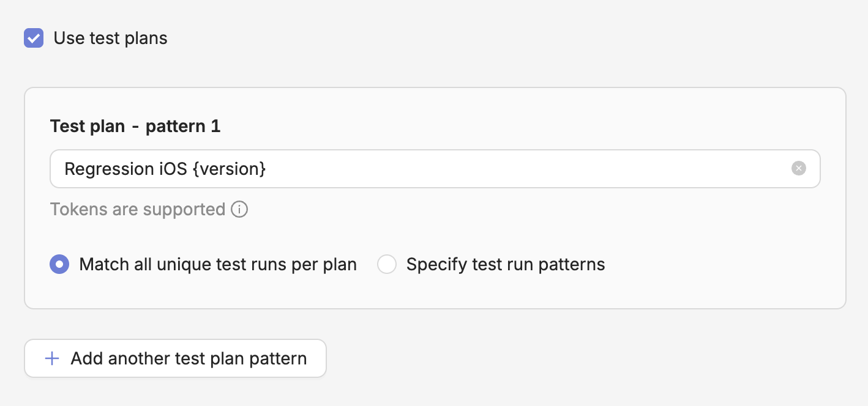Viewport: 868px width, 406px height.
Task: Click the clear (x) icon in the pattern field
Action: (799, 168)
